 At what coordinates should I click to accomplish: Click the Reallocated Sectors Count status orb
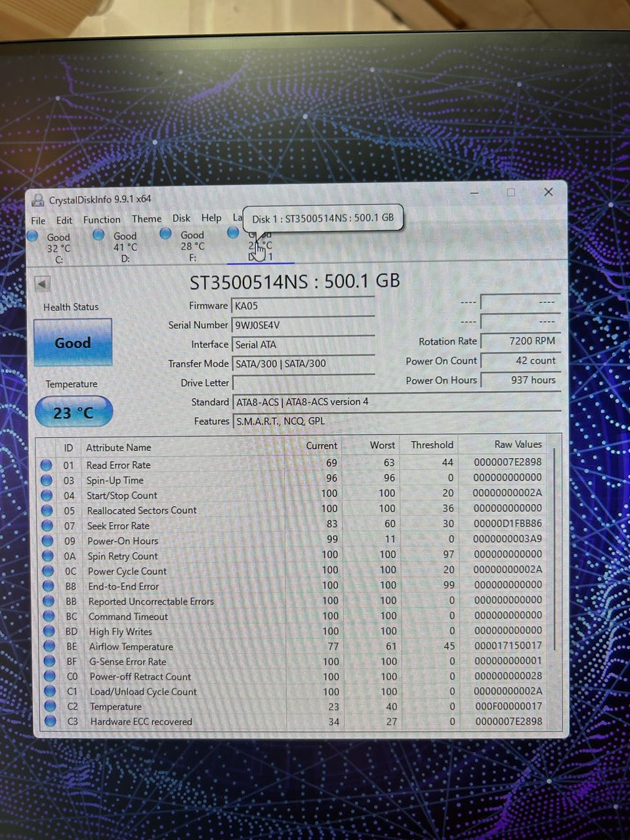tap(47, 510)
